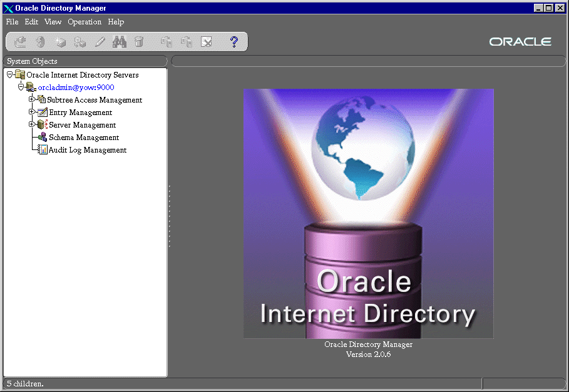The width and height of the screenshot is (569, 392).
Task: Click the Create Like cubes icon
Action: 79,42
